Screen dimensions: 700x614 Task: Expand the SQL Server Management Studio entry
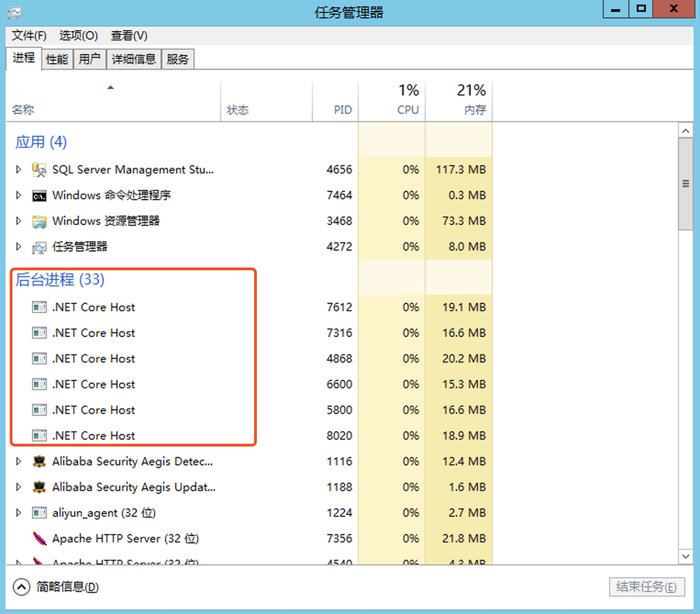(18, 169)
